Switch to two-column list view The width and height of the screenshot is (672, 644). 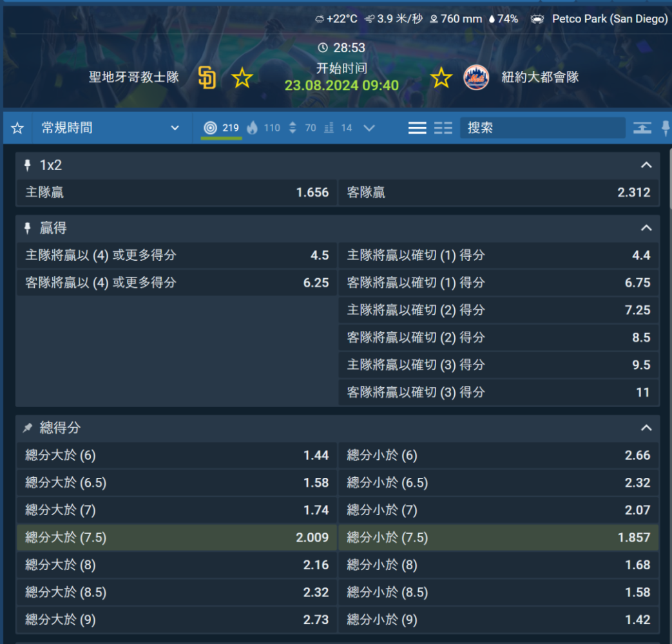click(443, 128)
